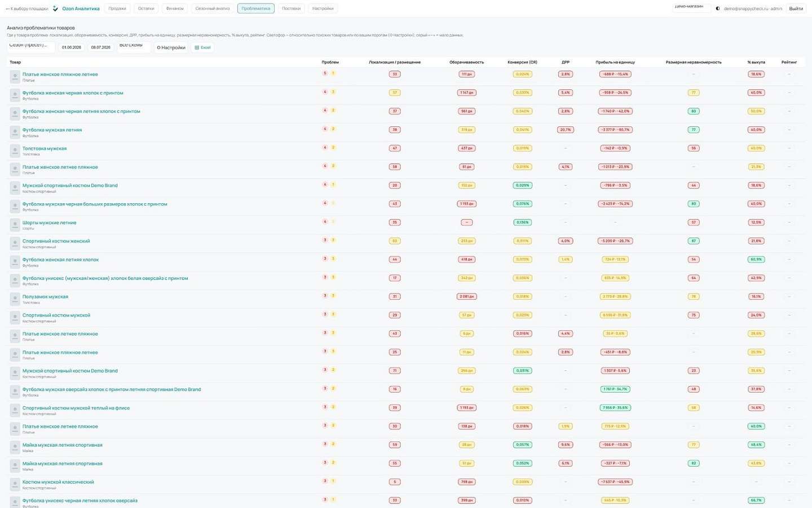Open the Все схемы dropdown
The image size is (812, 508).
point(134,47)
